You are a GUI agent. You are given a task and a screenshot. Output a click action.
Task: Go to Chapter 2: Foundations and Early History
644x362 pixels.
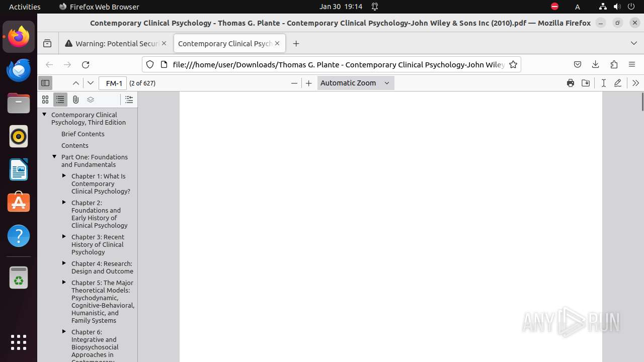tap(99, 214)
